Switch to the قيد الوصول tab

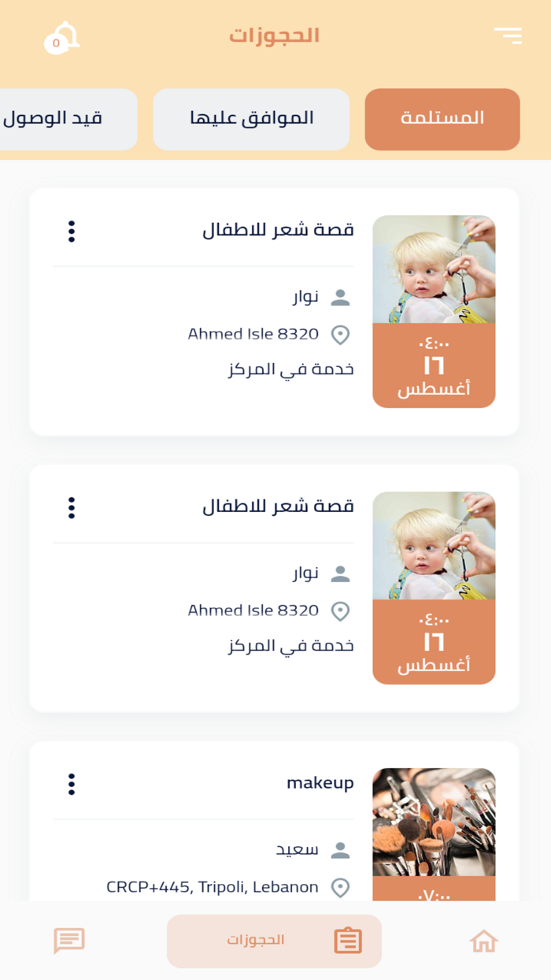[63, 119]
